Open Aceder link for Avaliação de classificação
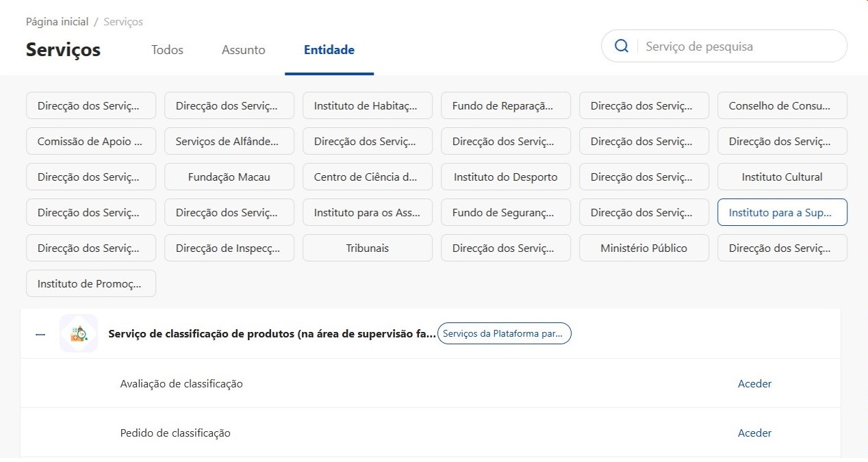This screenshot has height=462, width=868. coord(754,384)
